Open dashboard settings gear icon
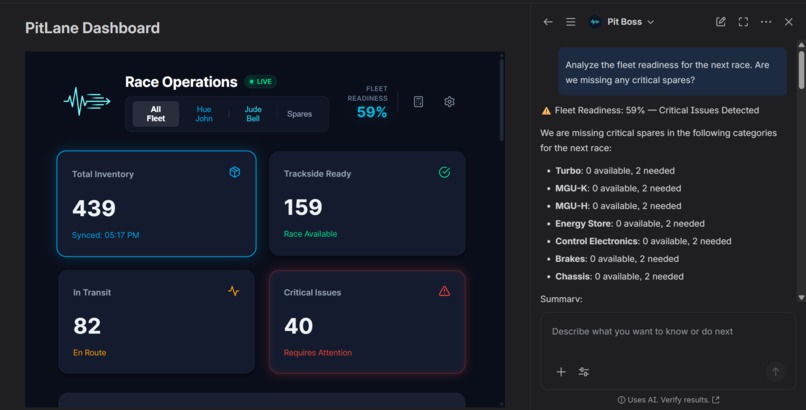Viewport: 806px width, 410px height. tap(449, 102)
